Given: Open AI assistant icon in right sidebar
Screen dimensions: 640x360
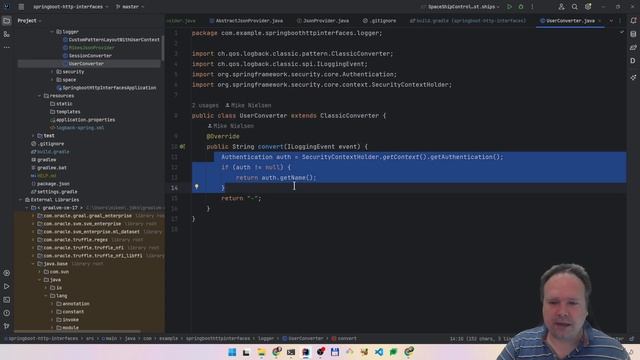Looking at the screenshot, I should pos(633,77).
